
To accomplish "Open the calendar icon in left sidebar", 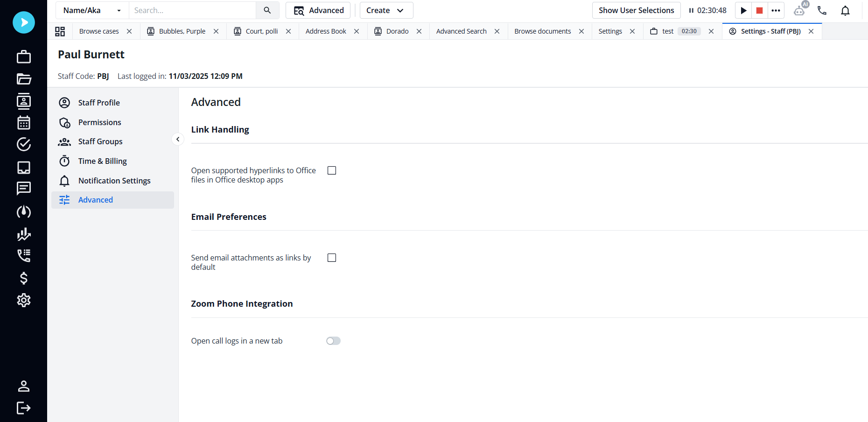I will [24, 123].
